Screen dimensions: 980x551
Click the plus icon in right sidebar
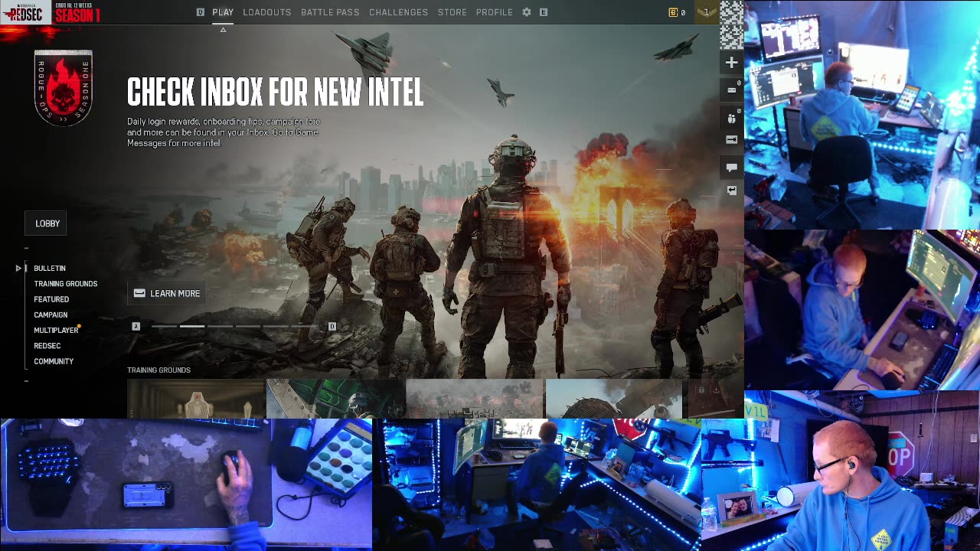pos(731,63)
